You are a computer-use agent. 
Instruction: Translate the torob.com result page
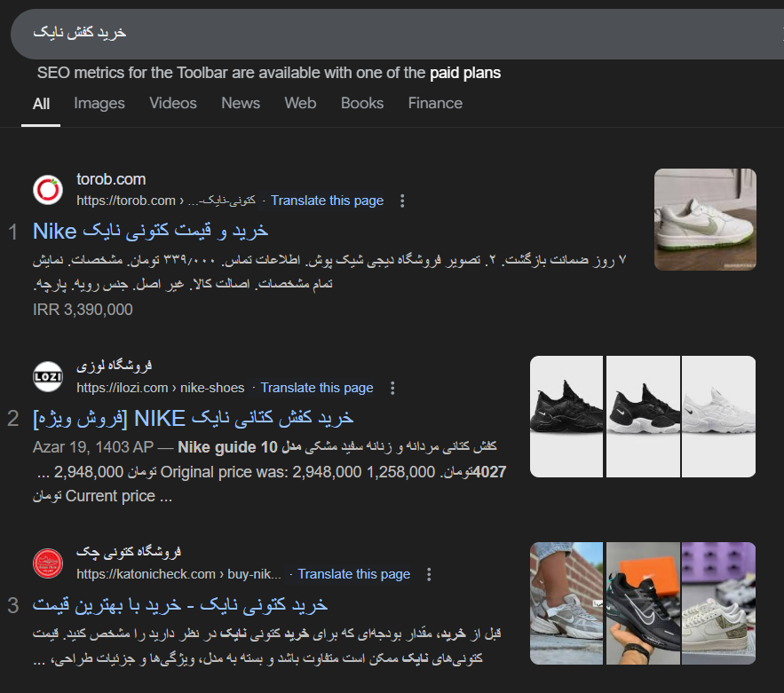(327, 201)
